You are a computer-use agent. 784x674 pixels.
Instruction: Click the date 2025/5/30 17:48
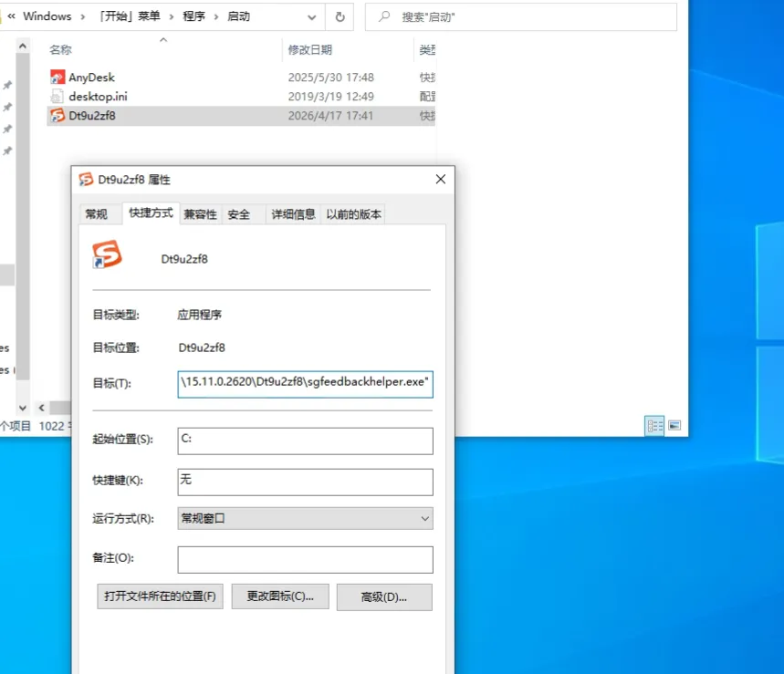pos(330,78)
